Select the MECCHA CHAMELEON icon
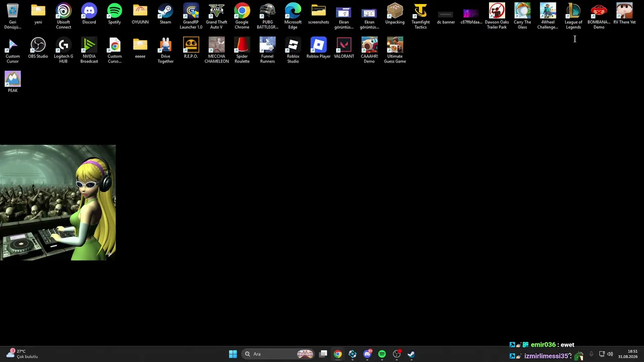This screenshot has width=644, height=362. coord(216,50)
